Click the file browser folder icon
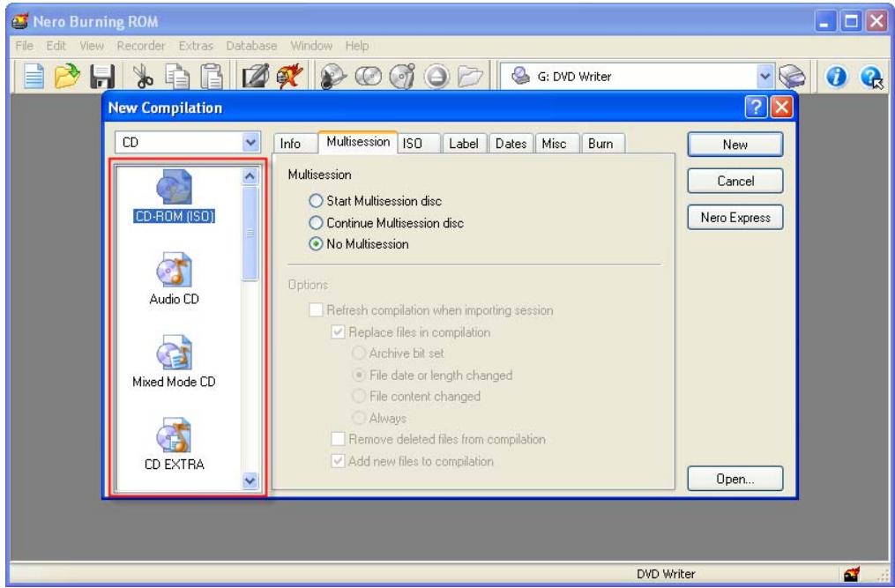 [470, 77]
